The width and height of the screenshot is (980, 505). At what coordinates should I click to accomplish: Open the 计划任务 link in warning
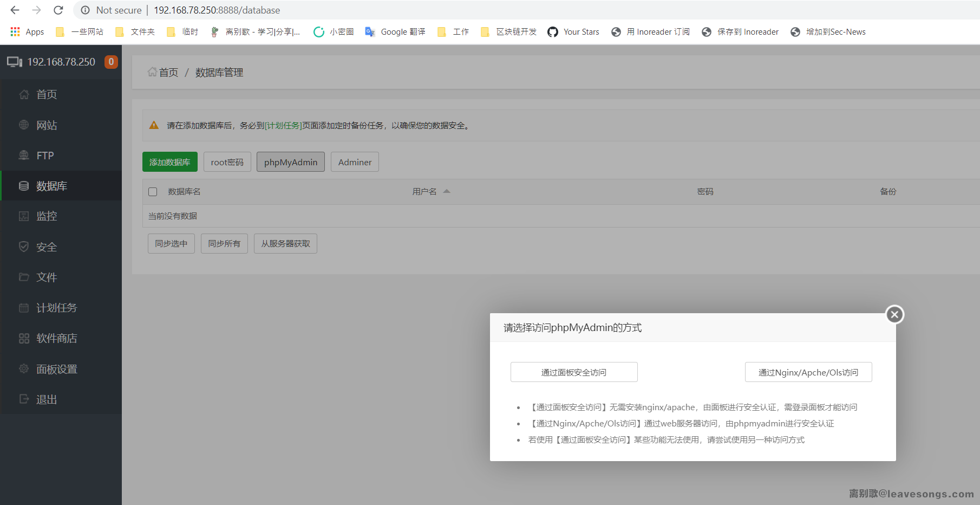[x=283, y=126]
